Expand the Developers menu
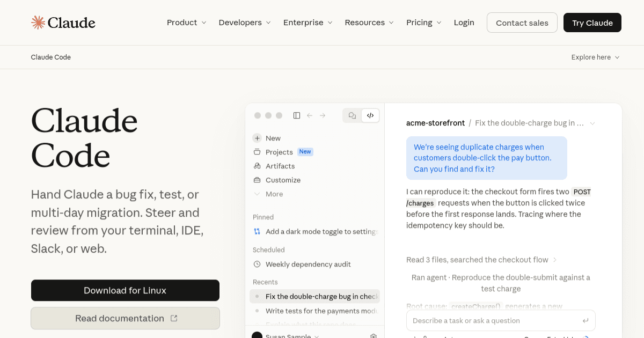 (x=245, y=23)
